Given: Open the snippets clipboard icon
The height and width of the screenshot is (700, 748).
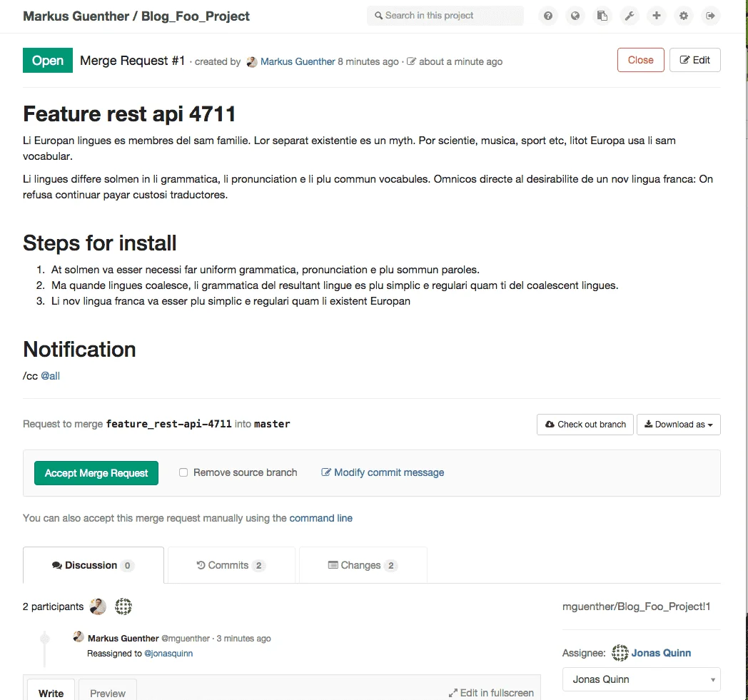Looking at the screenshot, I should pyautogui.click(x=602, y=16).
